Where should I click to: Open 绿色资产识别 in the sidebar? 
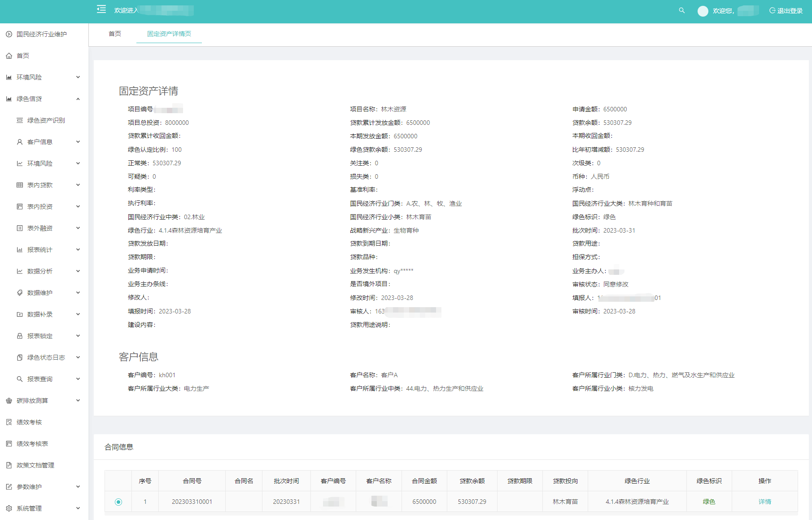[46, 120]
